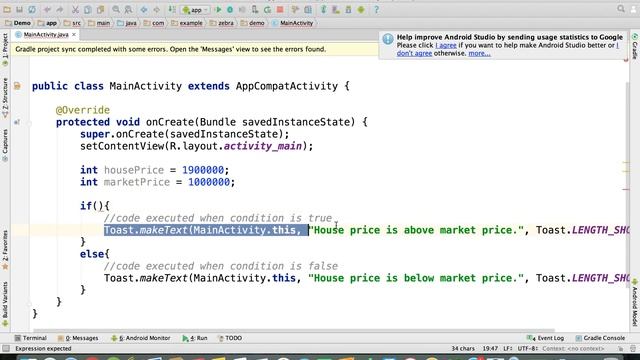
Task: Select app in the navigation breadcrumb
Action: point(47,23)
